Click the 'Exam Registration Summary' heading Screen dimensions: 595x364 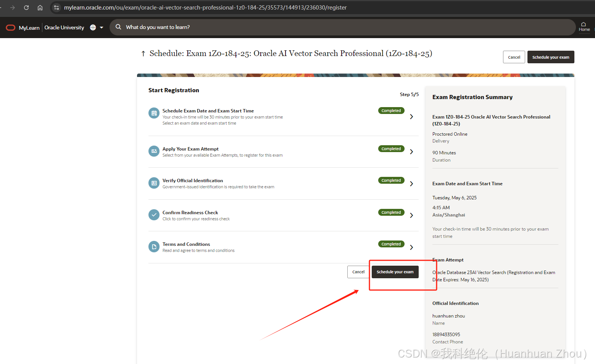[x=472, y=97]
